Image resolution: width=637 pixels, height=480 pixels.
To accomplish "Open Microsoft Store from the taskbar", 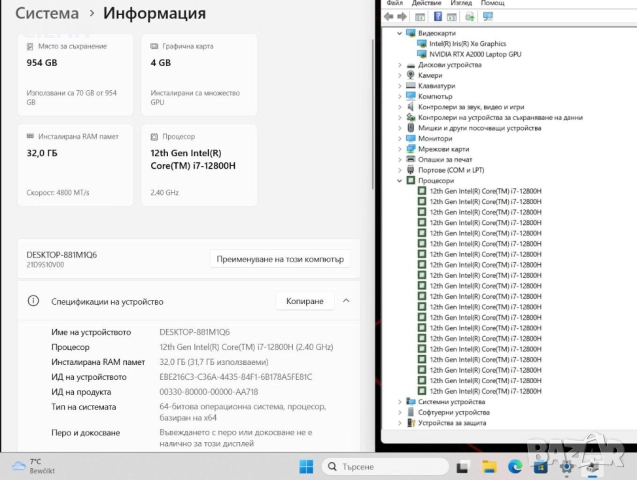I will tap(540, 467).
